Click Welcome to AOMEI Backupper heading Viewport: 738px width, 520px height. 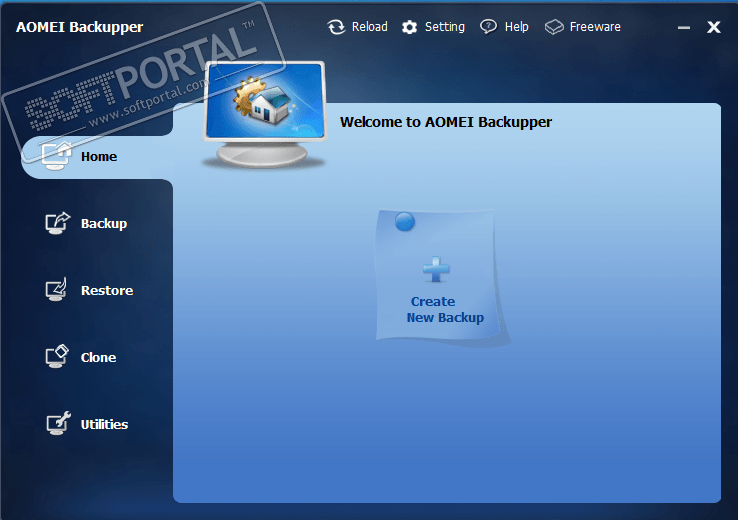pyautogui.click(x=446, y=122)
